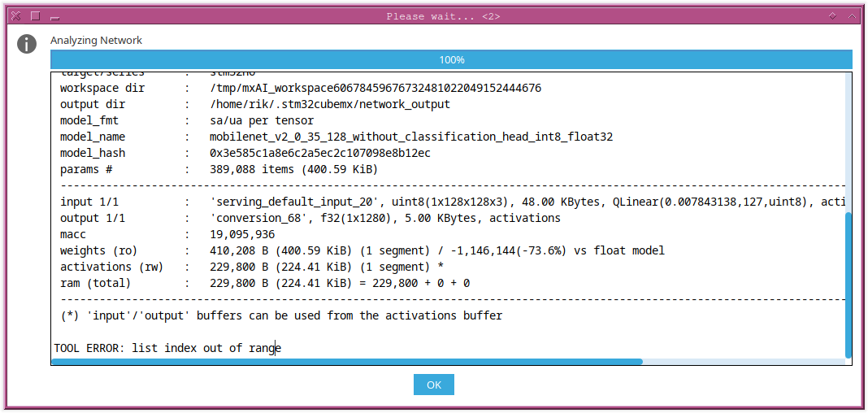Viewport: 868px width, 413px height.
Task: Click the info icon beside Analyzing Network
Action: (x=28, y=44)
